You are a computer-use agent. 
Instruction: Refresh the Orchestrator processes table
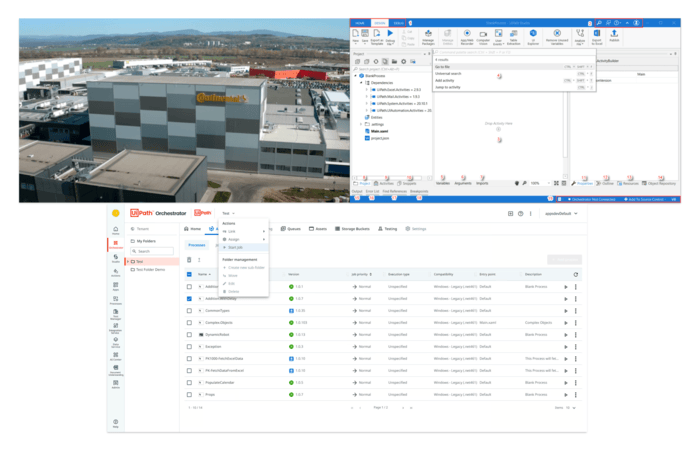coord(575,274)
